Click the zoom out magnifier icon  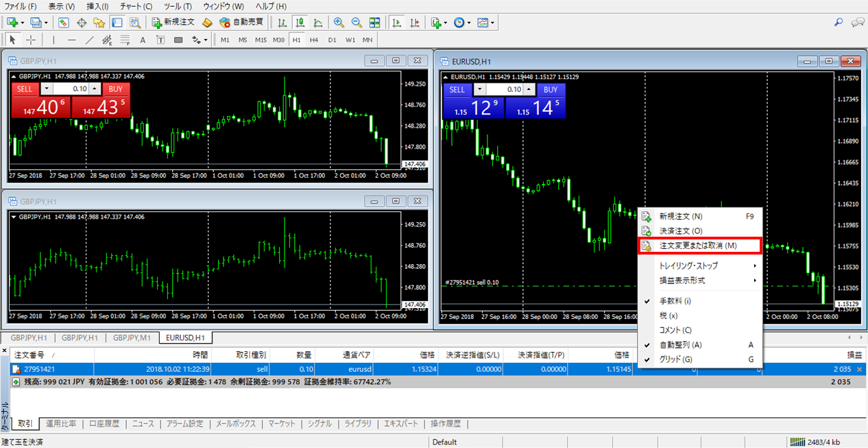click(x=357, y=23)
